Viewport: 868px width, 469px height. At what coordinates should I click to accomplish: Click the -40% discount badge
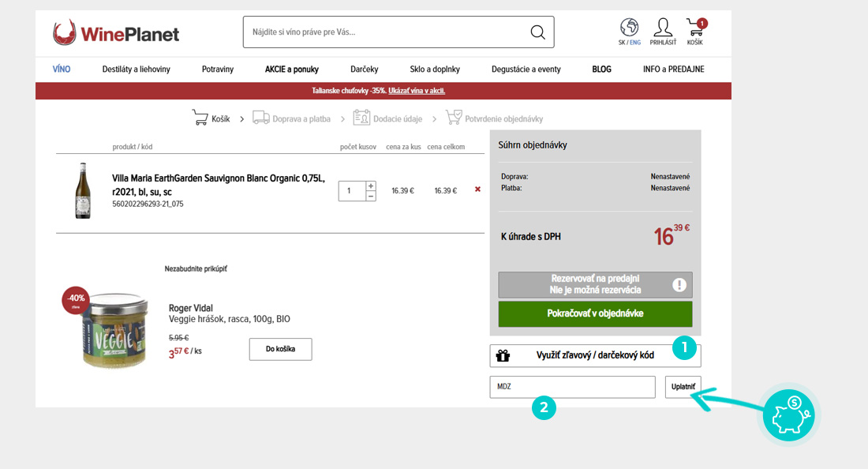pyautogui.click(x=76, y=300)
